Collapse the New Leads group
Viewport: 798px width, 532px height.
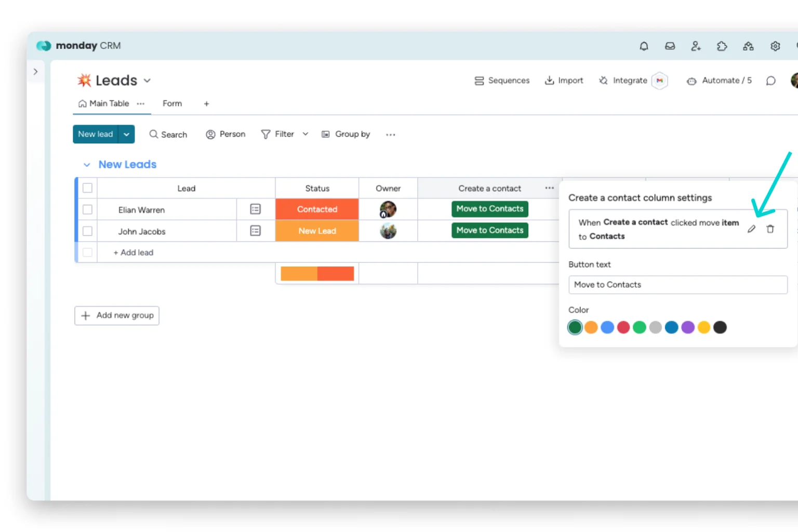click(87, 165)
